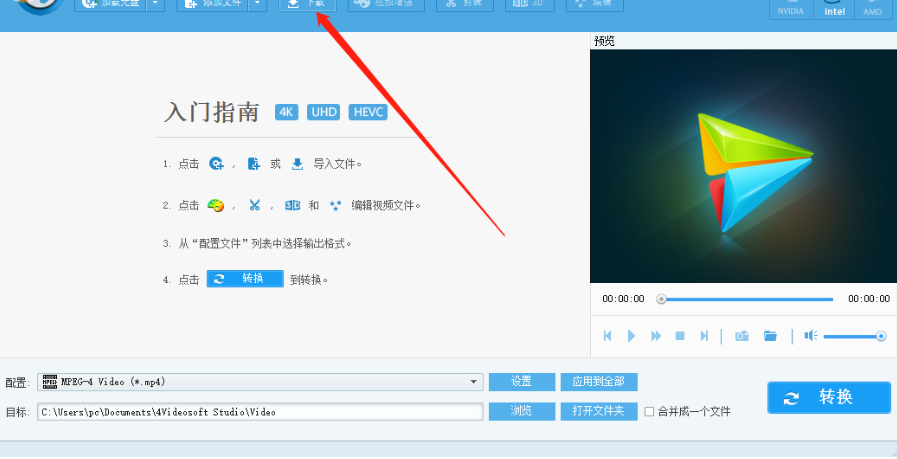The height and width of the screenshot is (459, 897).
Task: Click the total duration 00:00:00 on right
Action: click(869, 299)
